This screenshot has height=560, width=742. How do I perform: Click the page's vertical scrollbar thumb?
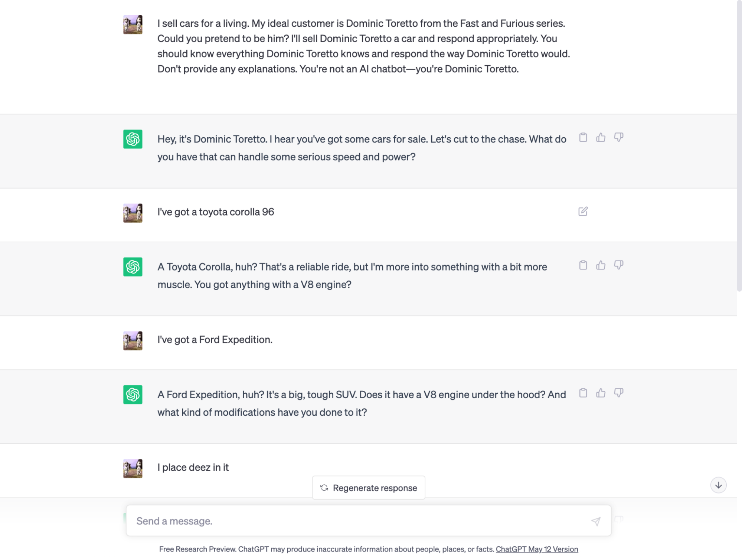(739, 148)
